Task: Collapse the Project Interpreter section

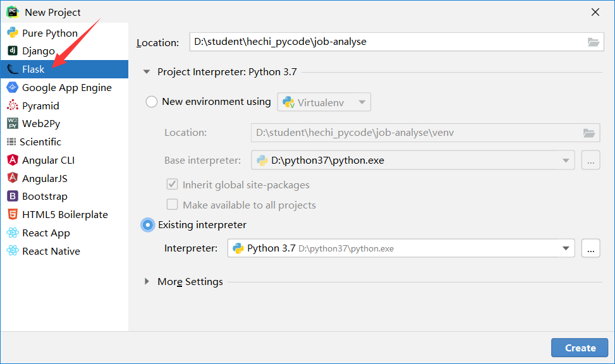Action: [147, 72]
